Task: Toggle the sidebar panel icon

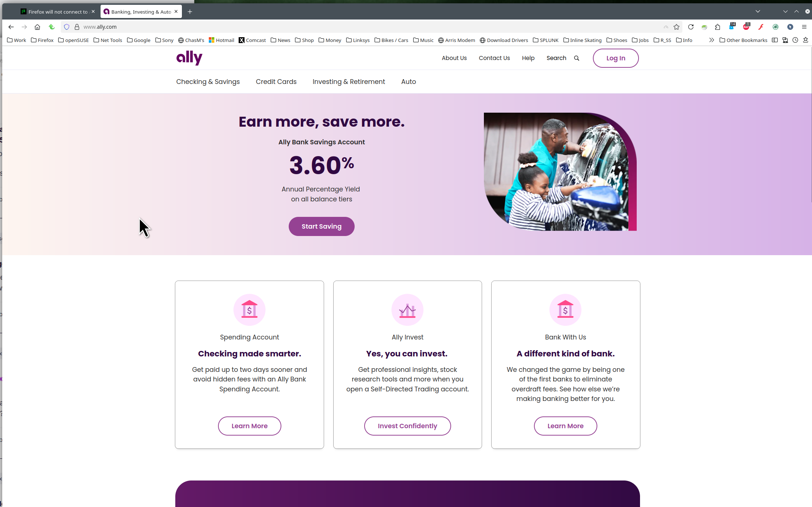Action: pos(775,40)
